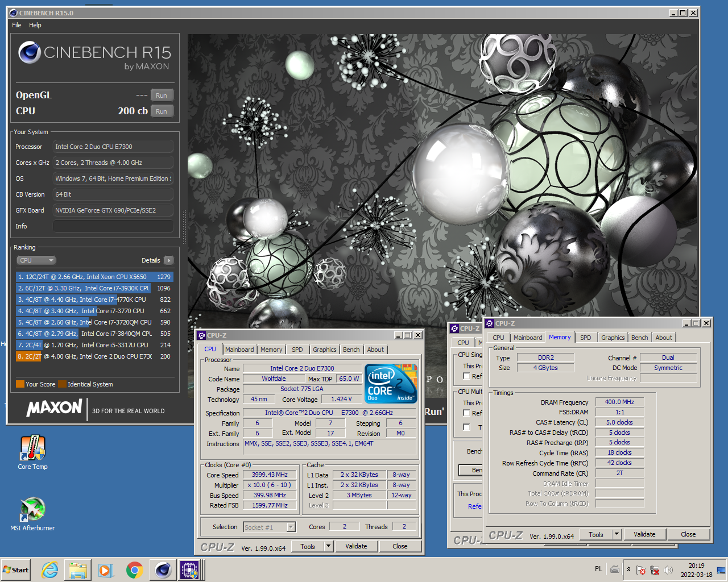Viewport: 728px width, 582px height.
Task: Open the Core Temp desktop shortcut
Action: click(32, 453)
